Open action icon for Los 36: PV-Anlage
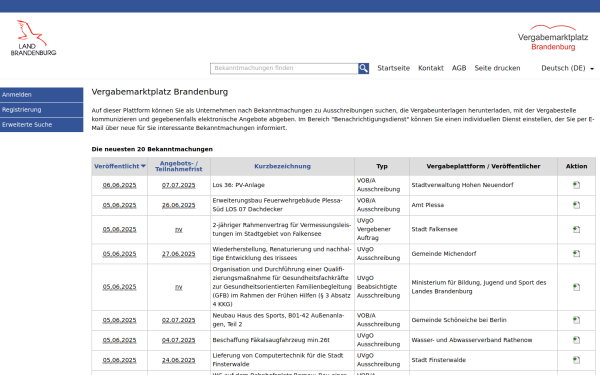600x375 pixels. [576, 185]
